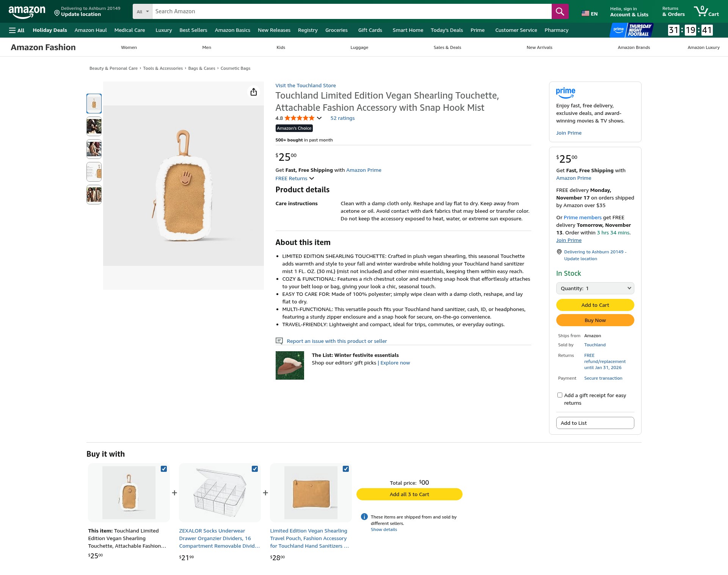728x575 pixels.
Task: Go to Today's Deals
Action: click(x=447, y=30)
